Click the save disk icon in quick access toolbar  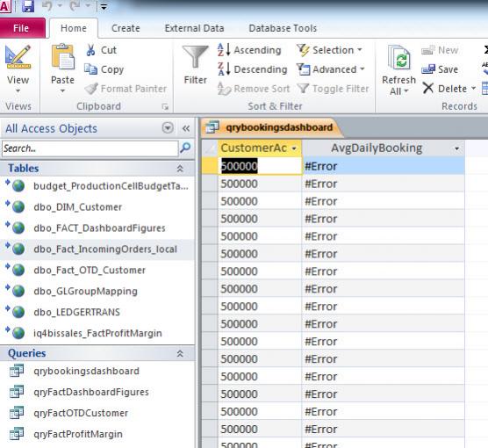point(28,6)
